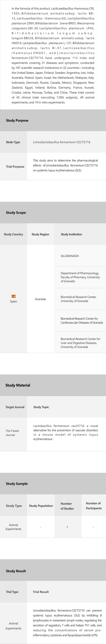Click the Spain flag icon
This screenshot has width=106, height=644.
(13, 296)
